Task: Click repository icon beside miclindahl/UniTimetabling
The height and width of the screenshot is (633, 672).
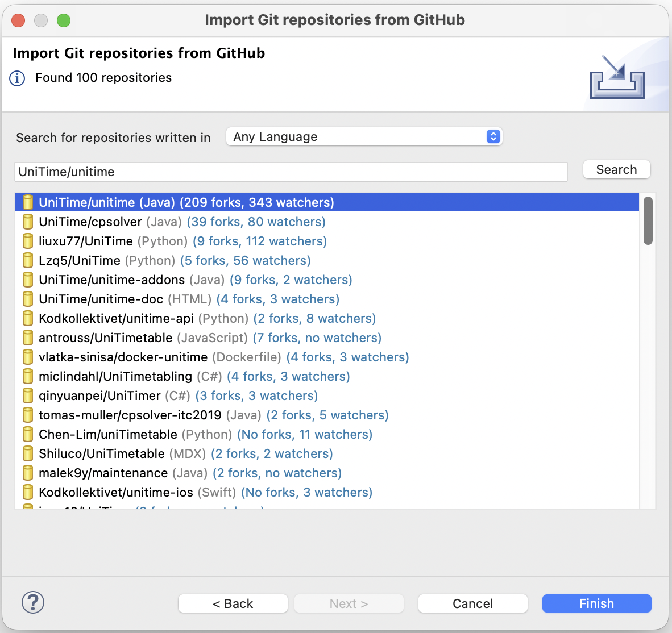Action: point(28,376)
